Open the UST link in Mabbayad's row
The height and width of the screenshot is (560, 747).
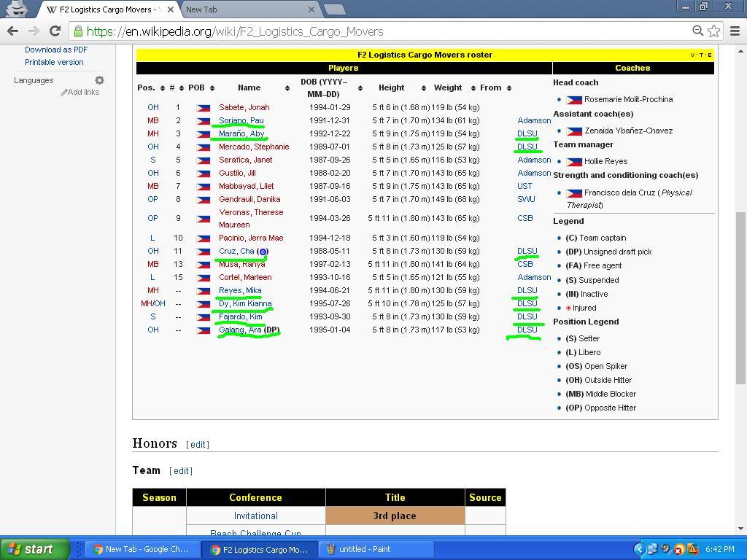(x=525, y=186)
